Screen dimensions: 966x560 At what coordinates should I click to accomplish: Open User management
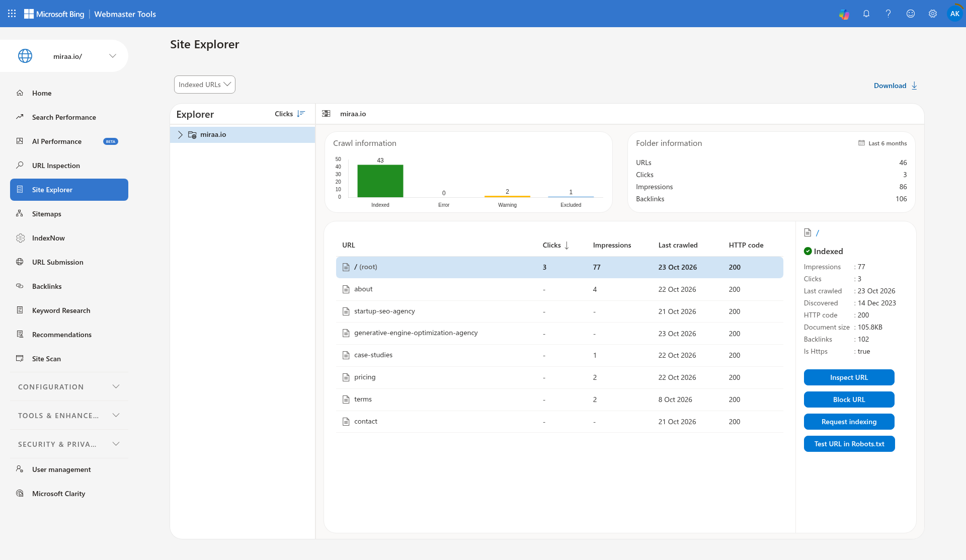[x=69, y=469]
